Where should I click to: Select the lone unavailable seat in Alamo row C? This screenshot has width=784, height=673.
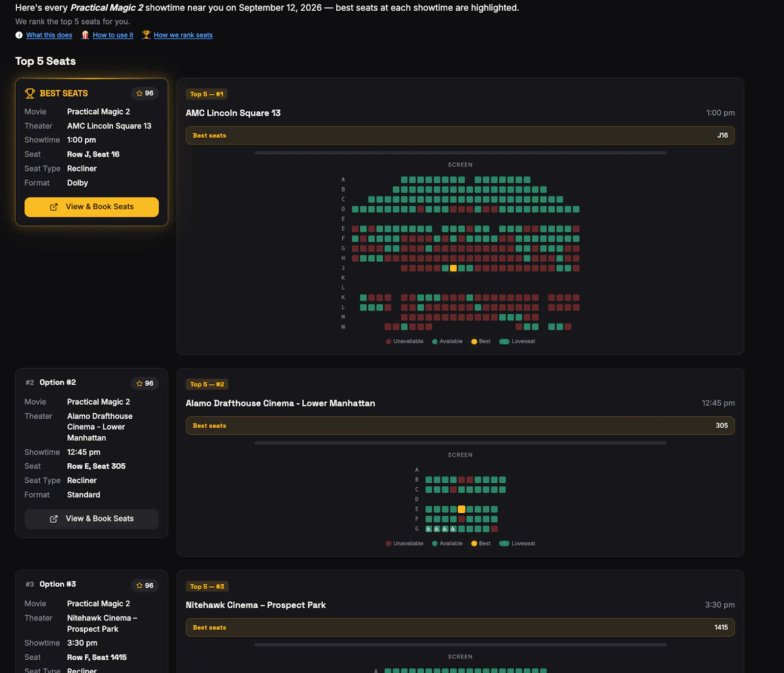pyautogui.click(x=453, y=490)
